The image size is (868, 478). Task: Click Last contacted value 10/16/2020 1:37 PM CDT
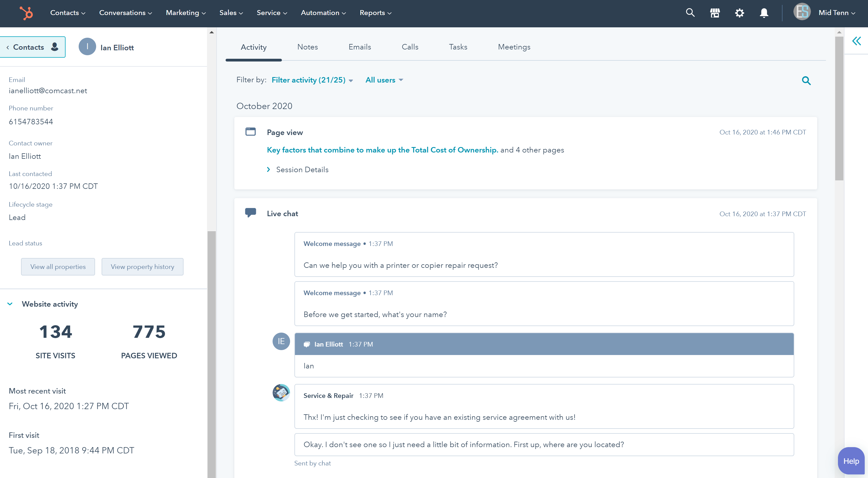coord(53,186)
